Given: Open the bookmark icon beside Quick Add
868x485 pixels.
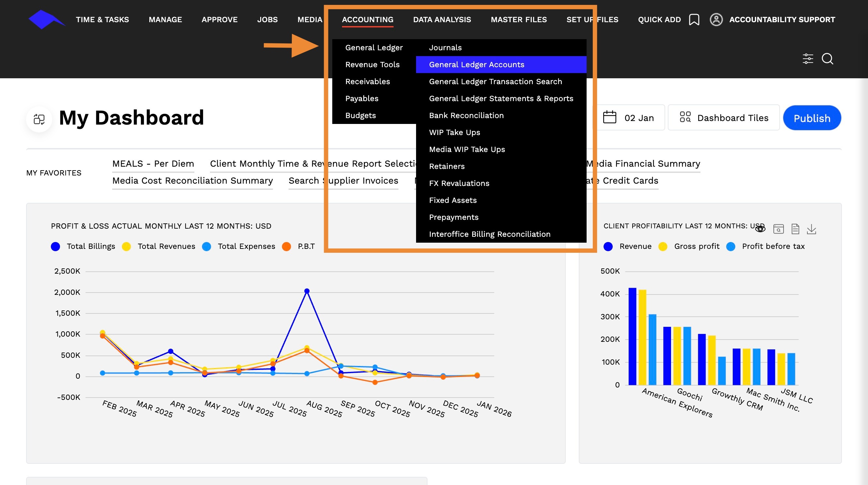Looking at the screenshot, I should (694, 20).
